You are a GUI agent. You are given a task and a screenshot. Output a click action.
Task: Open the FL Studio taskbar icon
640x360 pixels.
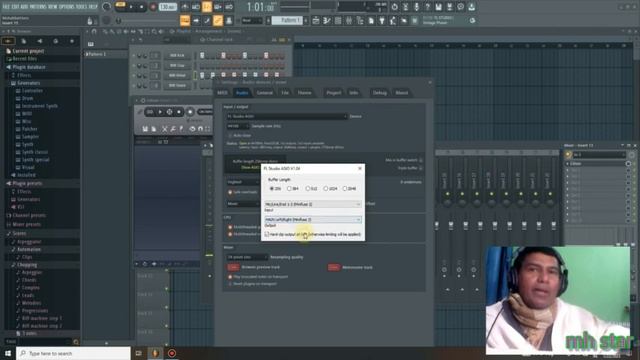[155, 353]
